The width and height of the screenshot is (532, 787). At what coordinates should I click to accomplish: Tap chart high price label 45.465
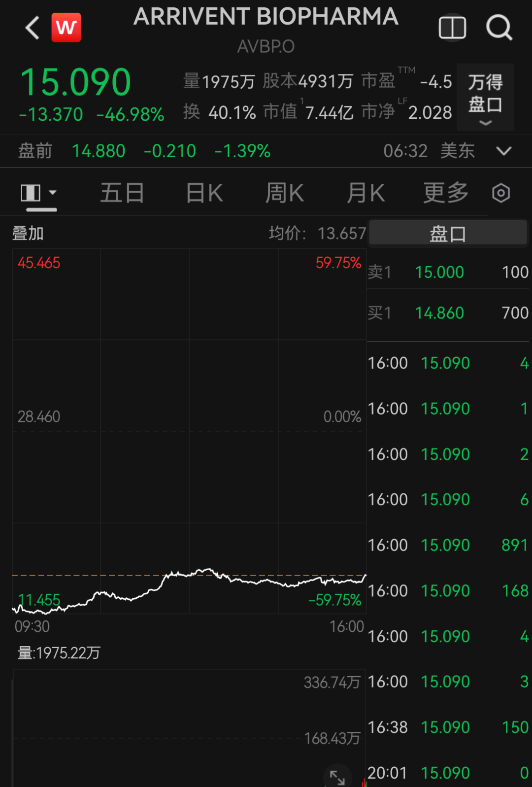tap(39, 263)
